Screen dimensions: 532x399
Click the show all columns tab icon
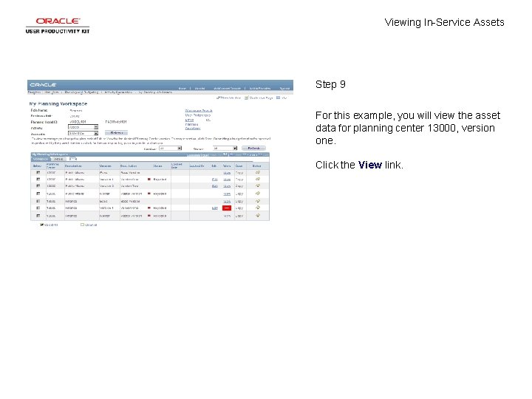(x=73, y=159)
